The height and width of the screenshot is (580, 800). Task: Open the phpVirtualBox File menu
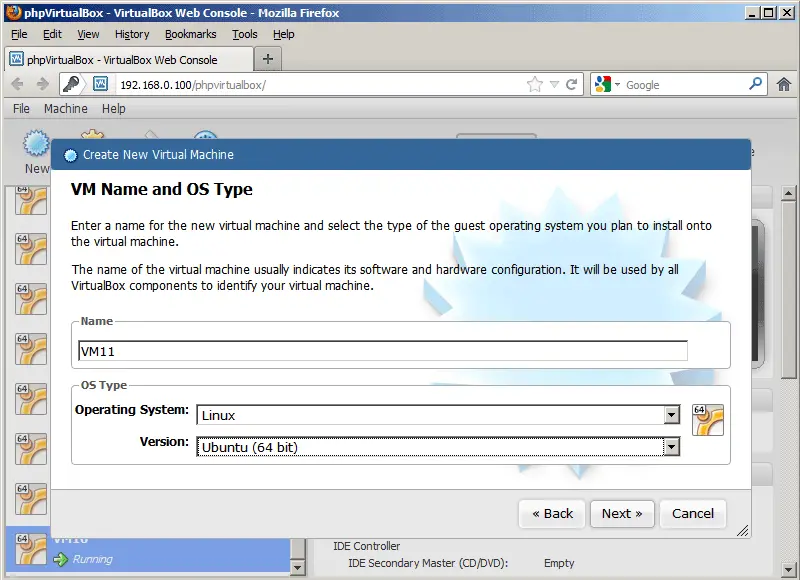21,109
